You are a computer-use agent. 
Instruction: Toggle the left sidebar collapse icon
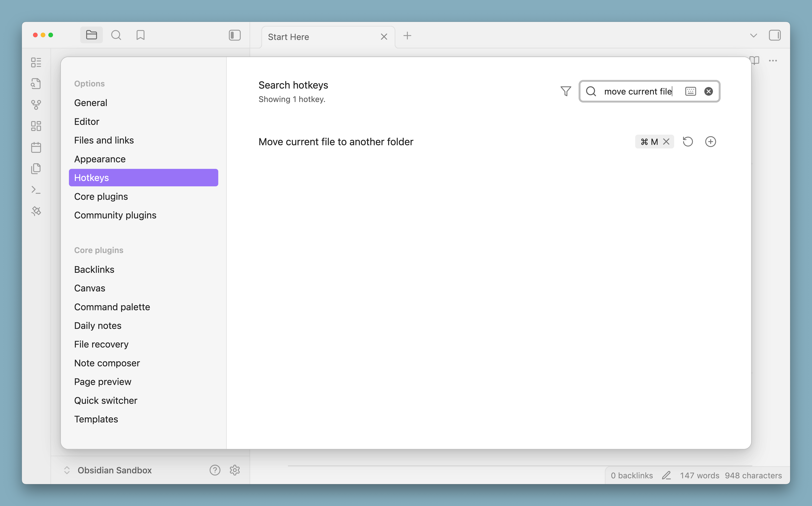pos(234,35)
